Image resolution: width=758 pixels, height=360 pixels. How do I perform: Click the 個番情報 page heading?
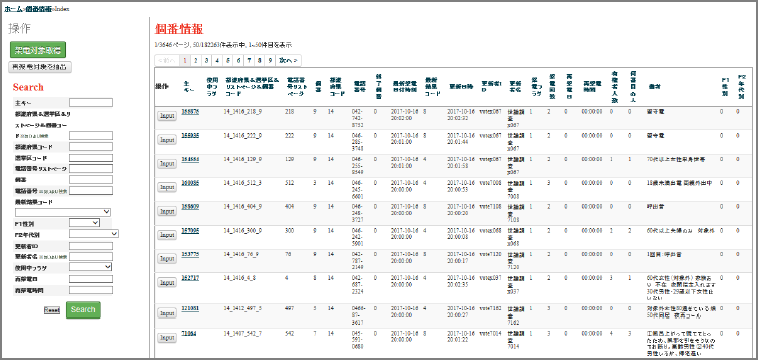pyautogui.click(x=179, y=29)
